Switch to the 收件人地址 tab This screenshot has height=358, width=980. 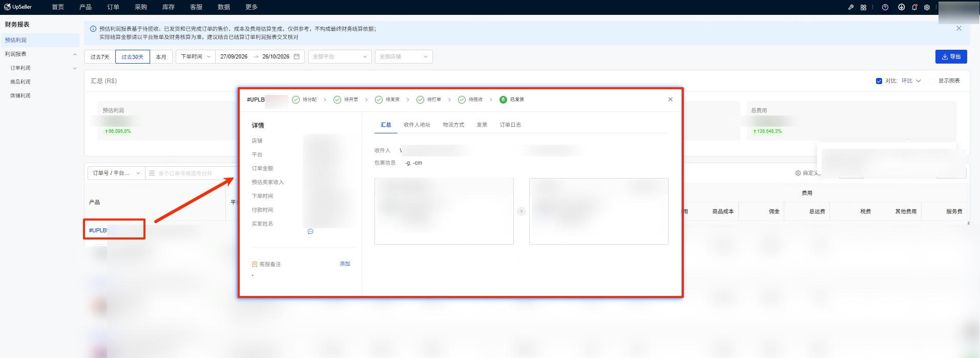pos(417,125)
